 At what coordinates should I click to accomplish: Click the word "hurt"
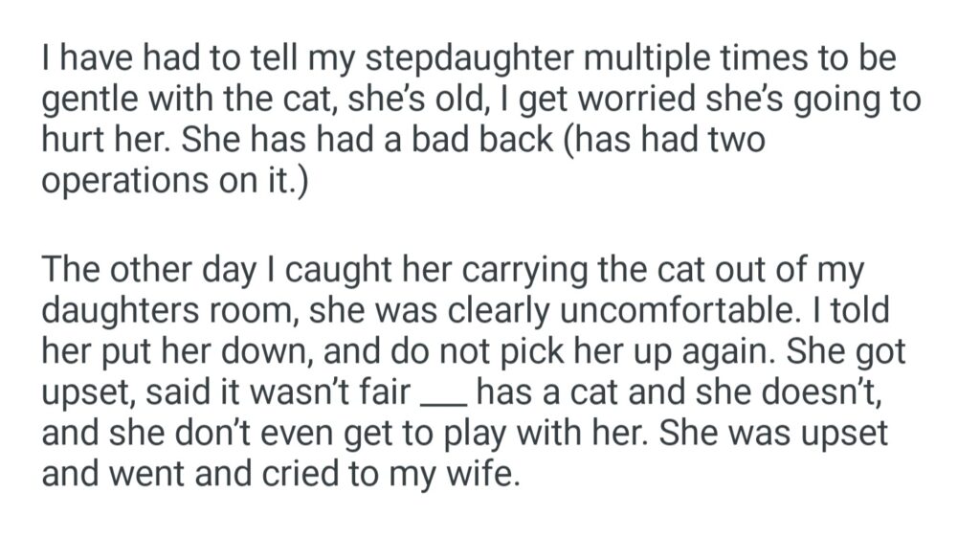coord(70,142)
